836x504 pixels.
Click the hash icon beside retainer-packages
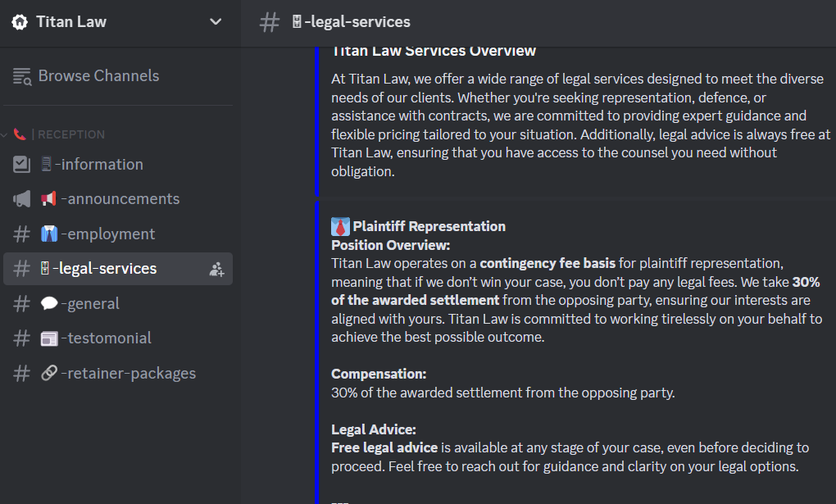[21, 374]
